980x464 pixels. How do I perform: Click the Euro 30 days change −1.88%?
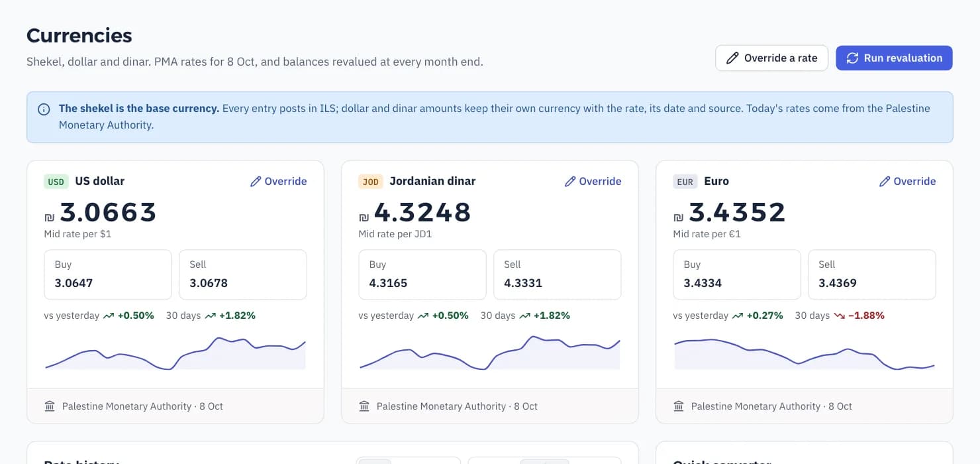[x=866, y=316]
